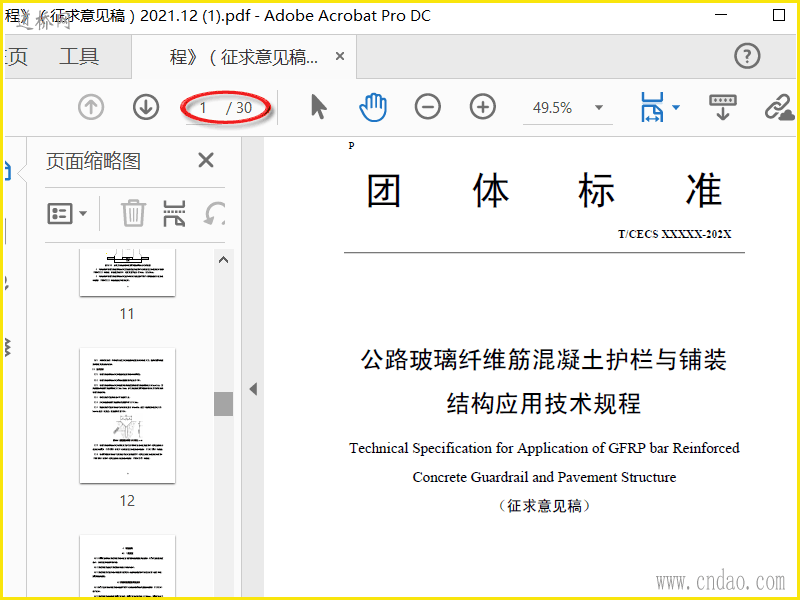Select the thumbnail below page 12

pyautogui.click(x=128, y=566)
